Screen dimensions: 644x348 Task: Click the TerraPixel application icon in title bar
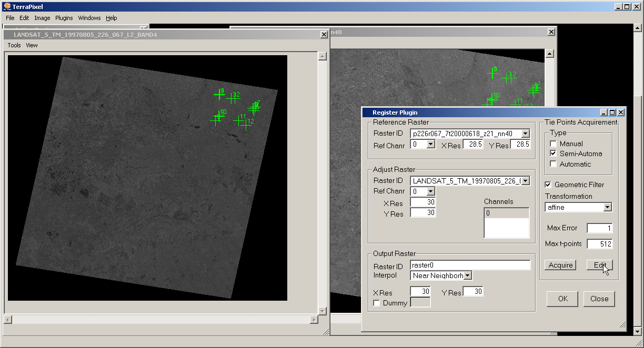click(x=7, y=7)
